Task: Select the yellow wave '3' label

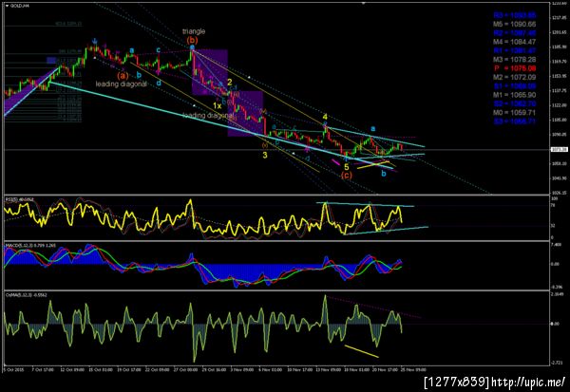Action: 265,155
